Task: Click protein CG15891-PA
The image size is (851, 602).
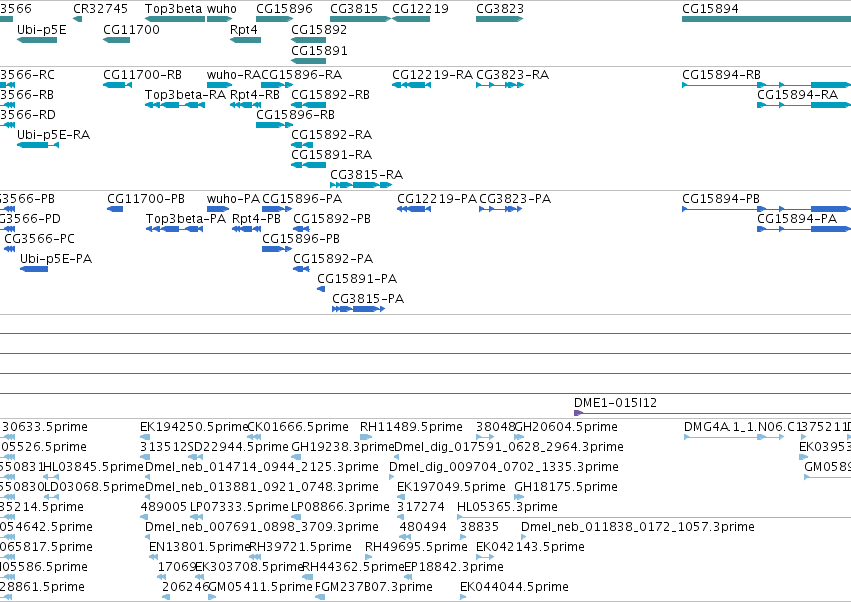Action: pos(321,289)
